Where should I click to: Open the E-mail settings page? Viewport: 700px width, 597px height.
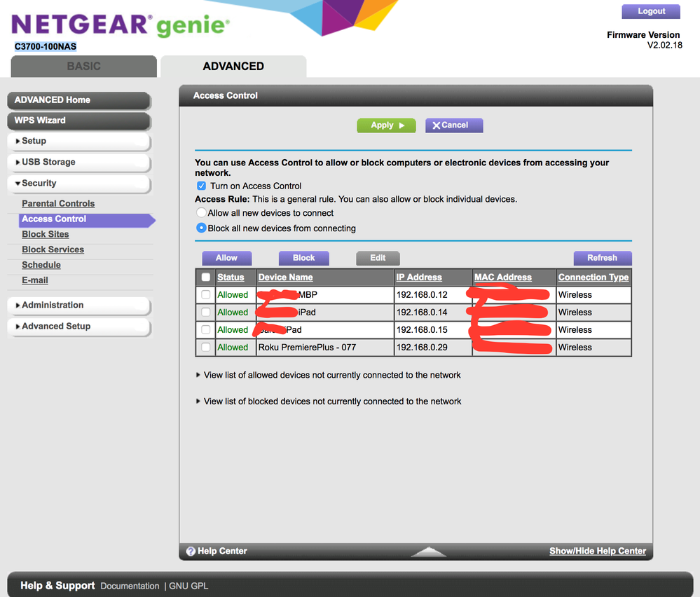35,280
